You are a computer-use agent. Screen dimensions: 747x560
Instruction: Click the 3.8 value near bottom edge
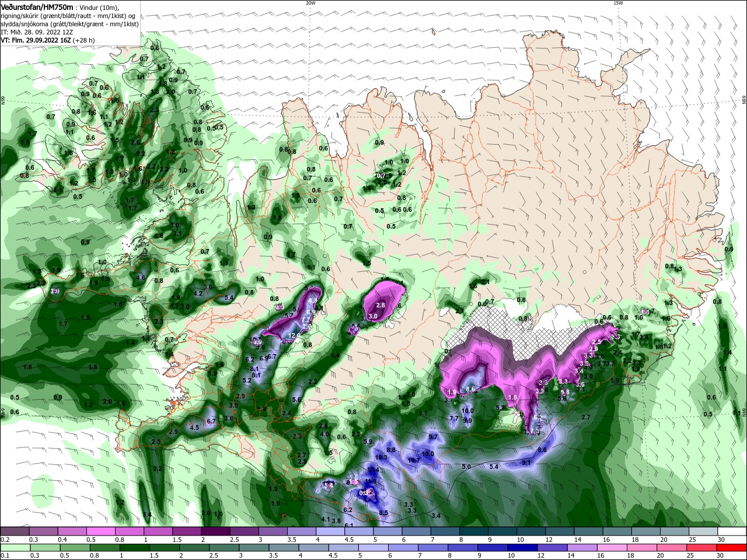pos(336,521)
